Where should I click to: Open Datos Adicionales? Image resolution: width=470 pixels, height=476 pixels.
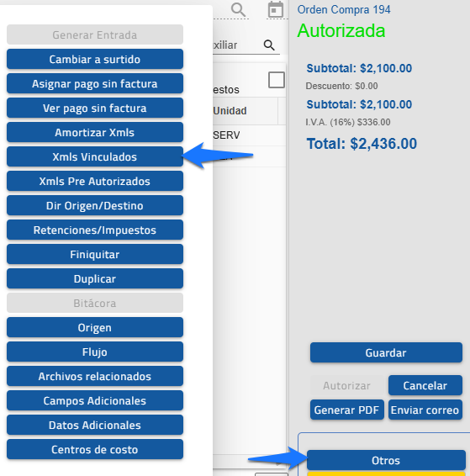pos(95,425)
